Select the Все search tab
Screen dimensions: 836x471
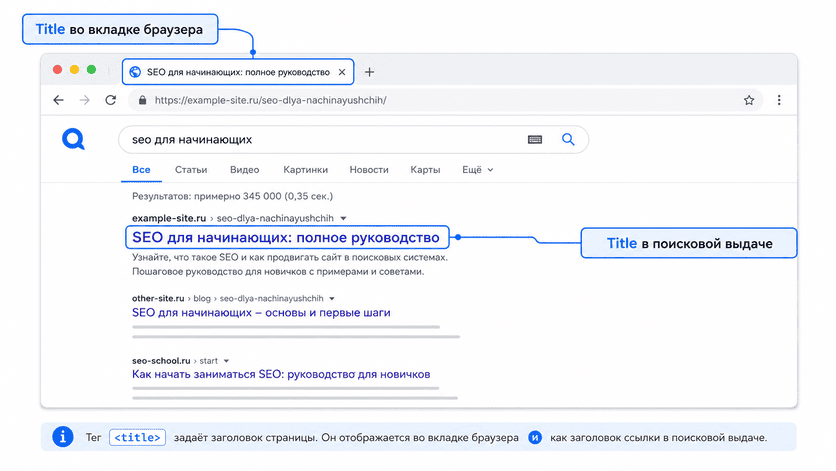point(141,170)
